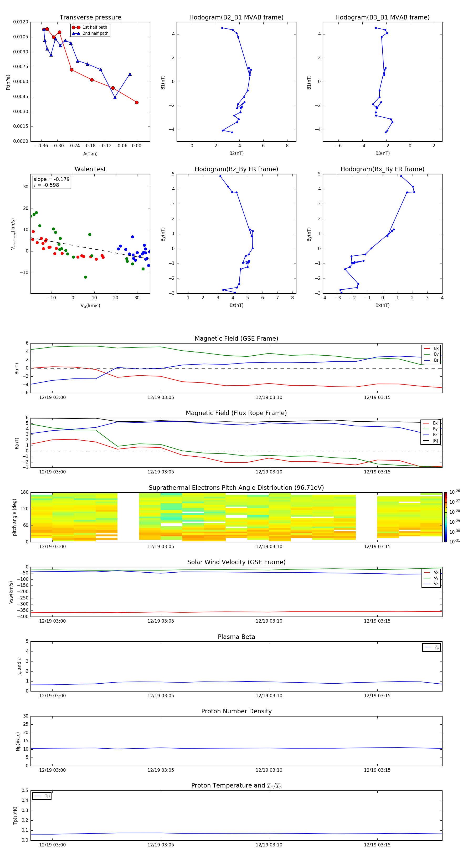Image resolution: width=473 pixels, height=868 pixels.
Task: Click the 'Proton Temperature and Te/Tp' title
Action: click(x=236, y=786)
